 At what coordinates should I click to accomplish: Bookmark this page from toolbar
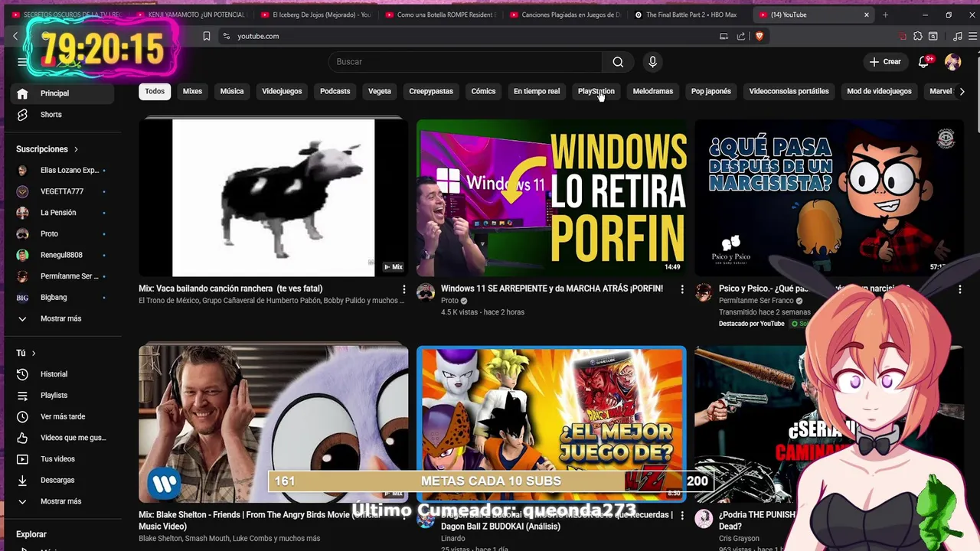coord(206,36)
